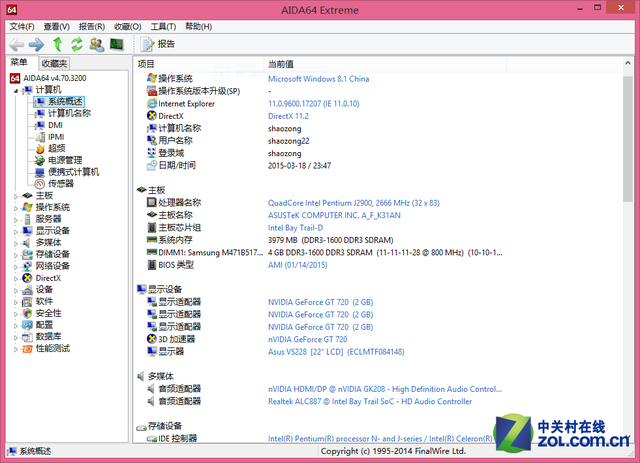The width and height of the screenshot is (640, 463).
Task: Open the Intel Bay Trail-D link
Action: [x=295, y=228]
